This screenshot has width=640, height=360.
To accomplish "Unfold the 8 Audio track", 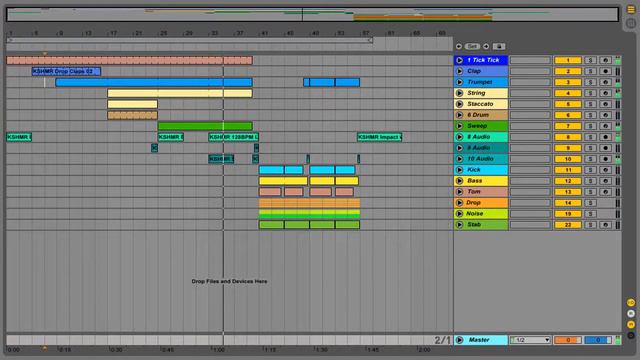I will pyautogui.click(x=459, y=137).
